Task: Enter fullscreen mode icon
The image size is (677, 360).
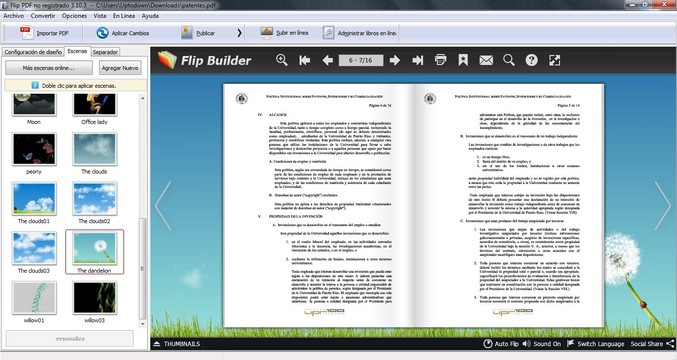Action: click(554, 60)
